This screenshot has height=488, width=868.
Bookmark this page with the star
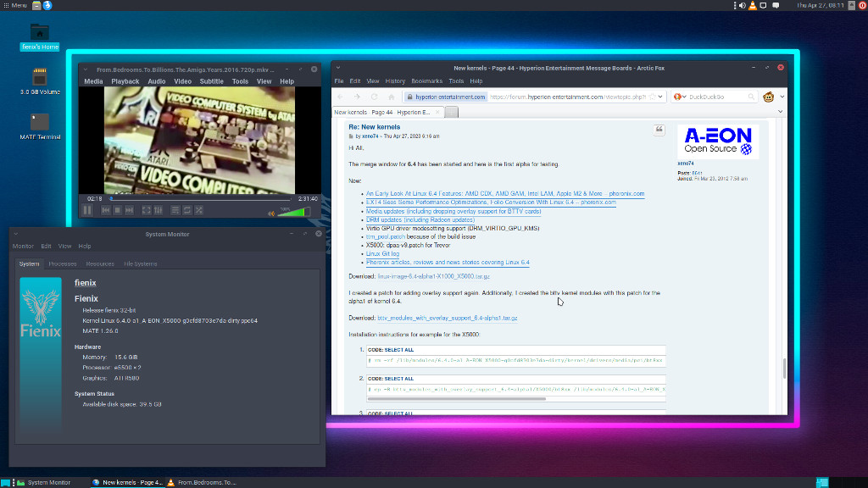pos(652,97)
